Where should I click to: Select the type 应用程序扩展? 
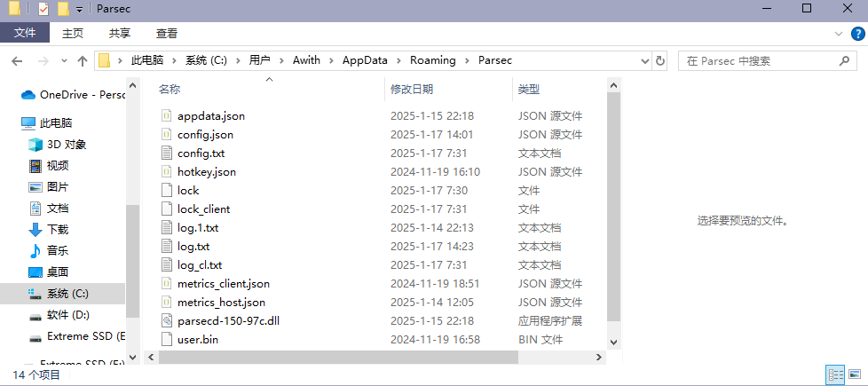point(549,321)
